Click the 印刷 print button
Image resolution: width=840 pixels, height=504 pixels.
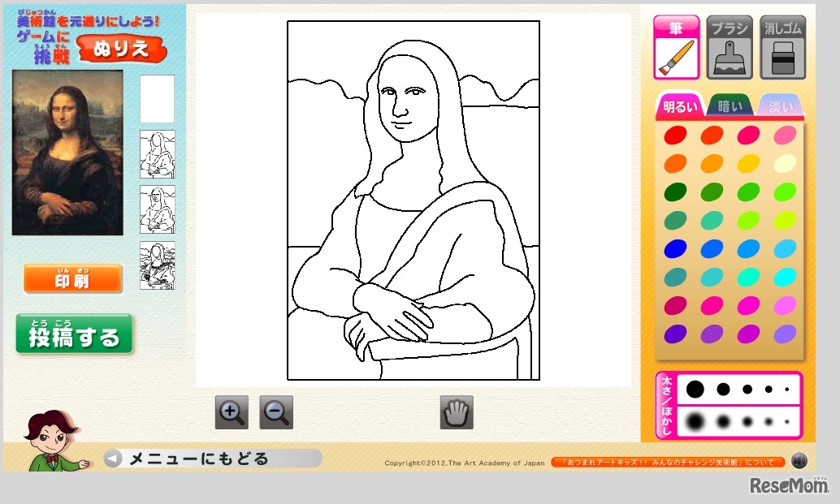point(73,278)
